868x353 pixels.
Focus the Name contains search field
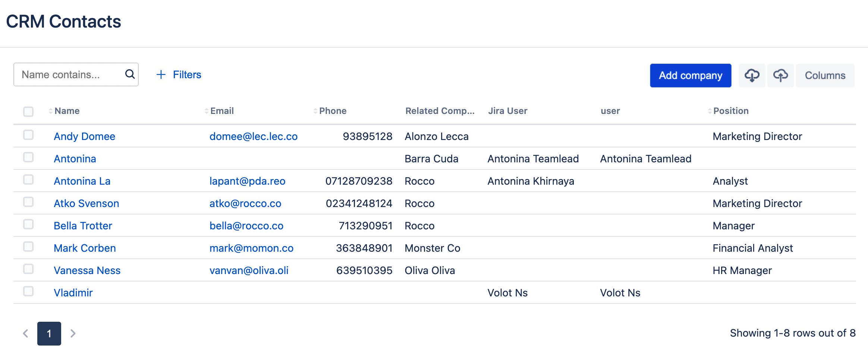(x=71, y=74)
